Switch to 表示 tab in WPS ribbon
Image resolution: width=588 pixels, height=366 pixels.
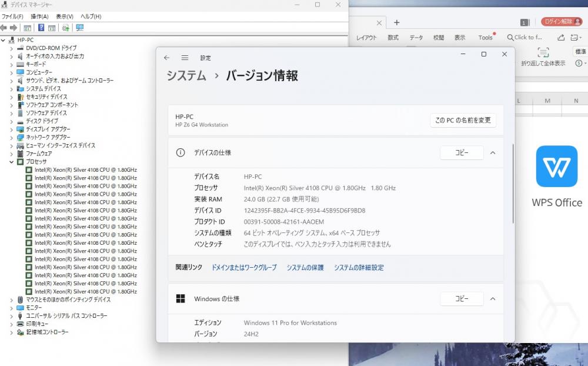[x=460, y=38]
